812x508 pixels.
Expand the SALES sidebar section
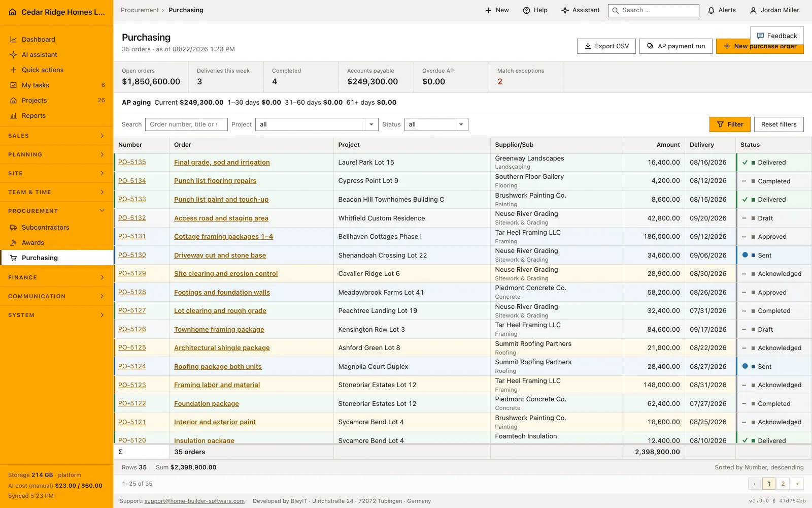(56, 136)
